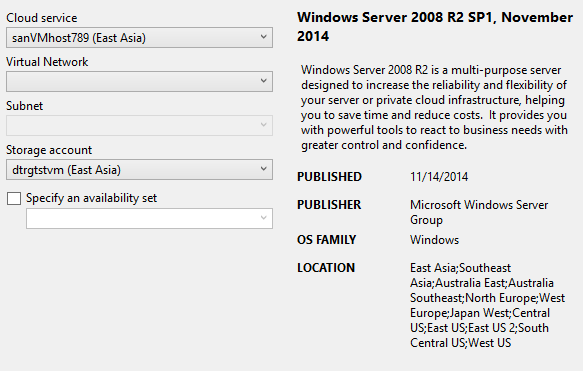583x371 pixels.
Task: Expand the Virtual Network dropdown
Action: click(x=139, y=81)
